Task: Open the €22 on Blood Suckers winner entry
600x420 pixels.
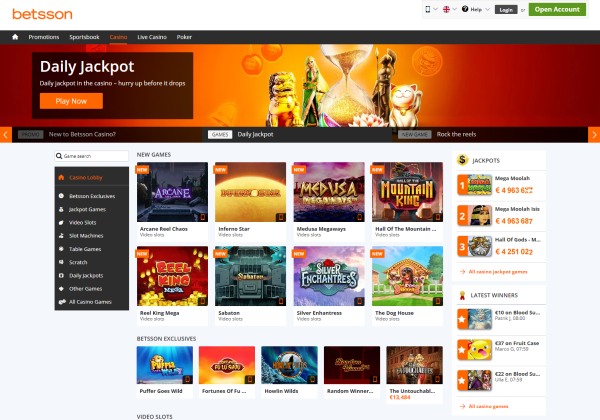Action: pos(499,380)
